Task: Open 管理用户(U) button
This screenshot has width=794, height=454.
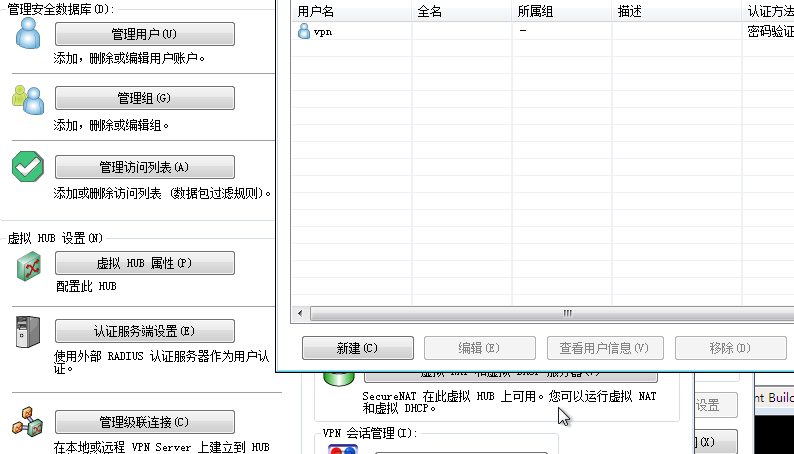Action: click(x=145, y=34)
